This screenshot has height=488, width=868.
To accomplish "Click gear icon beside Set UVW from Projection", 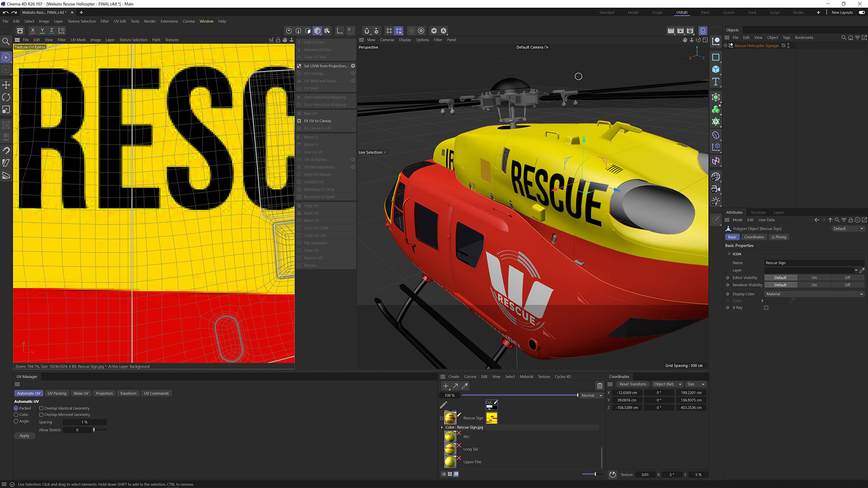I will point(353,66).
